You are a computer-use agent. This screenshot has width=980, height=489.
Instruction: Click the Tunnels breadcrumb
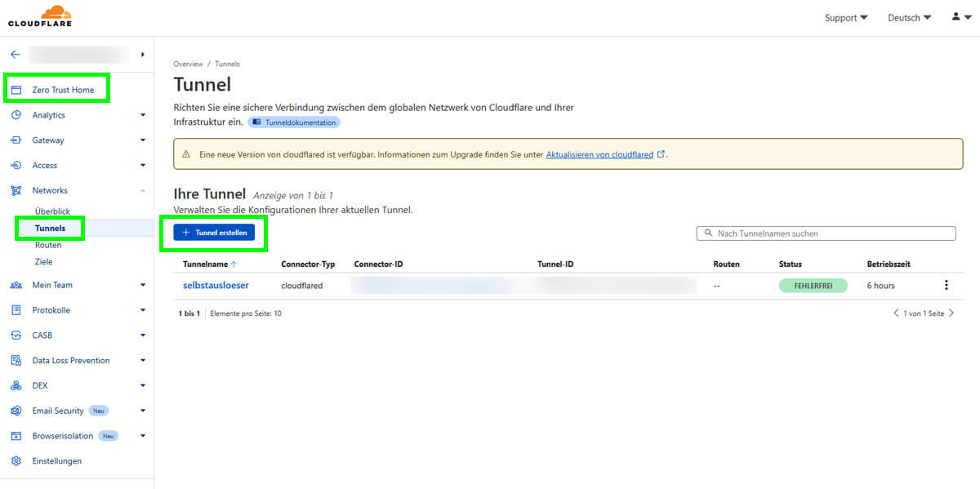coord(227,64)
